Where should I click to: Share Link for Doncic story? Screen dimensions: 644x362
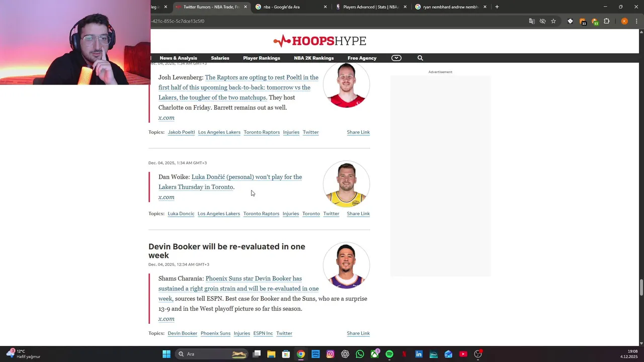point(358,214)
